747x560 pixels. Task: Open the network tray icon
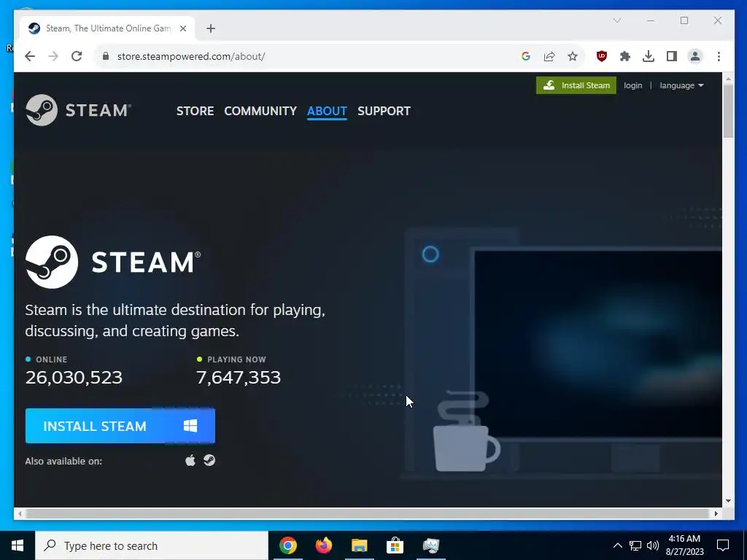(635, 545)
